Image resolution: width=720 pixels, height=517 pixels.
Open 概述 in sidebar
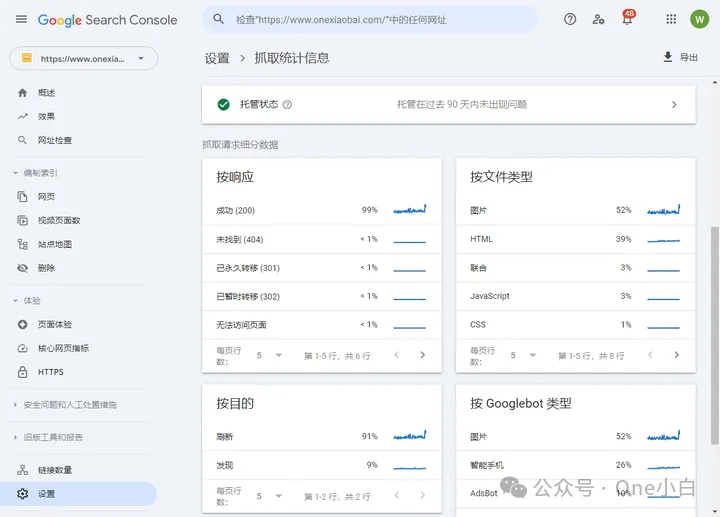(46, 93)
